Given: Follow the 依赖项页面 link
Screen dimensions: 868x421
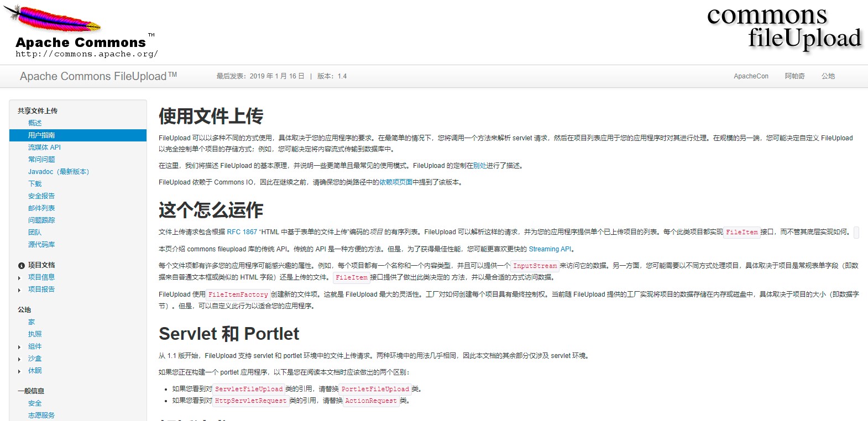Looking at the screenshot, I should pos(396,182).
